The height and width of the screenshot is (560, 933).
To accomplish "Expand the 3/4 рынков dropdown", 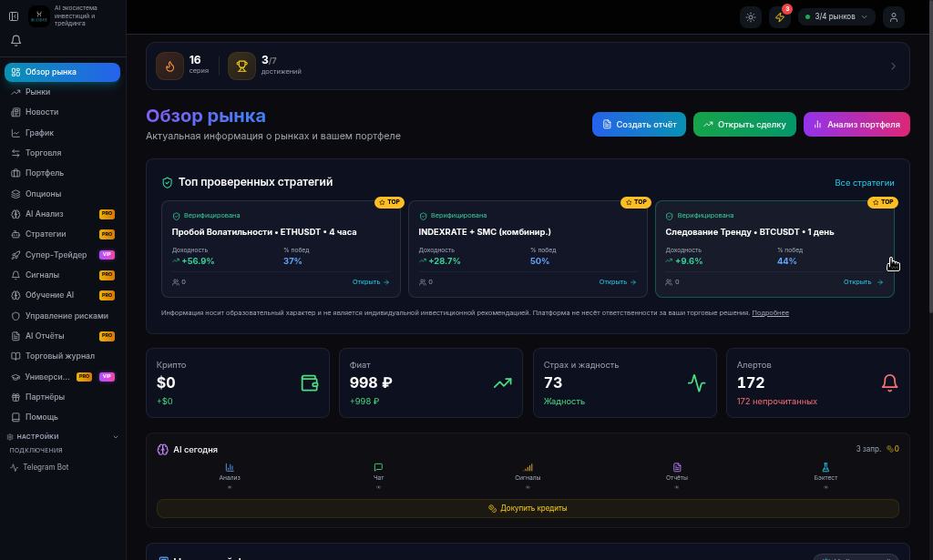I will coord(836,16).
